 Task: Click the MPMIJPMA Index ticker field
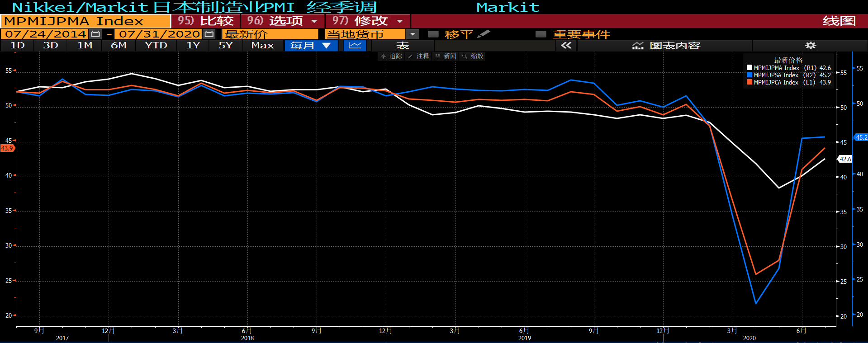(85, 21)
